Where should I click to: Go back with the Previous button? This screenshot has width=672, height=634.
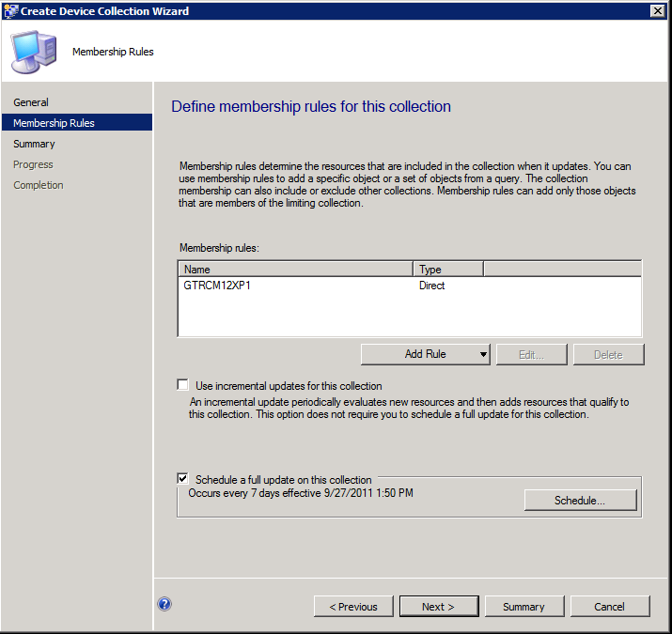pos(353,607)
